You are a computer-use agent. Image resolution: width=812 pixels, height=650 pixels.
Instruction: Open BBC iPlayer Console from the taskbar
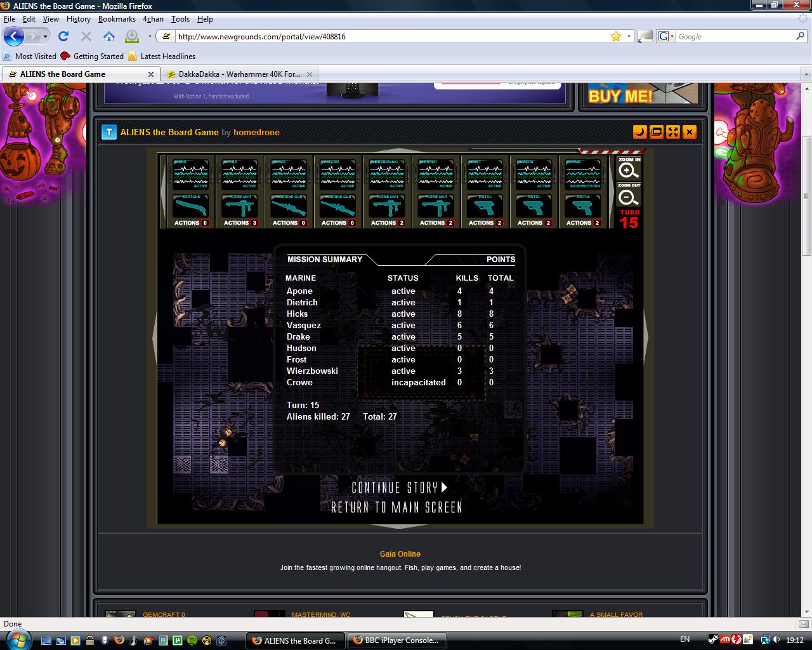pyautogui.click(x=396, y=640)
